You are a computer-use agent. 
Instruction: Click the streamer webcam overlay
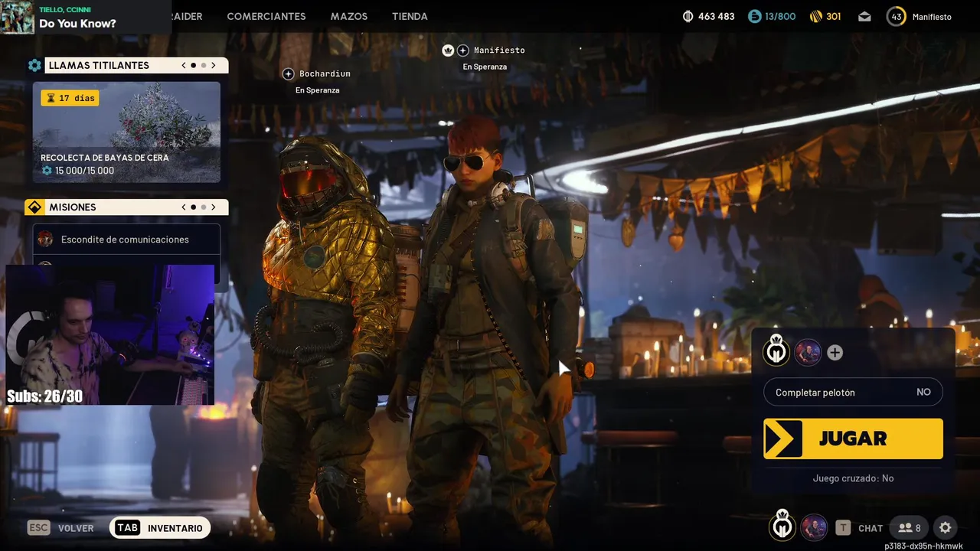click(110, 334)
